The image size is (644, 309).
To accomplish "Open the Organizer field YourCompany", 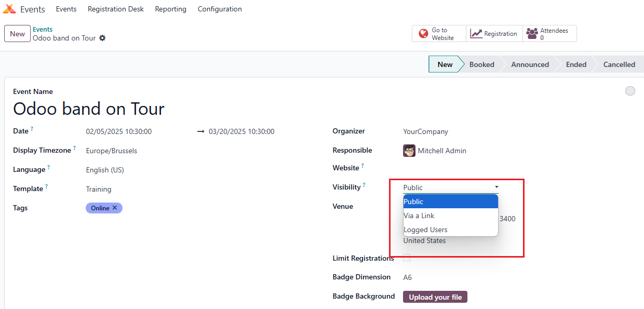I will [426, 131].
